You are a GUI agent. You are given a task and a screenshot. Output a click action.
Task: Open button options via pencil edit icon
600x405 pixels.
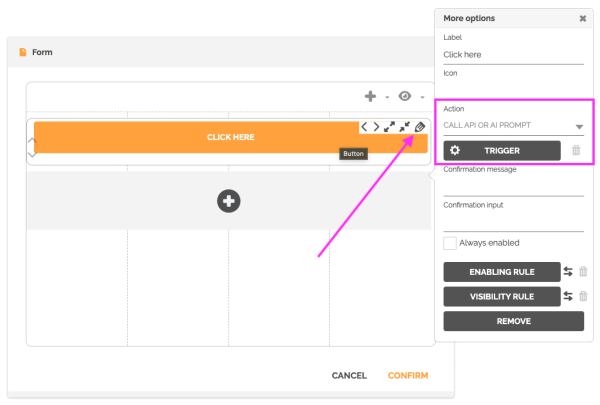tap(420, 127)
